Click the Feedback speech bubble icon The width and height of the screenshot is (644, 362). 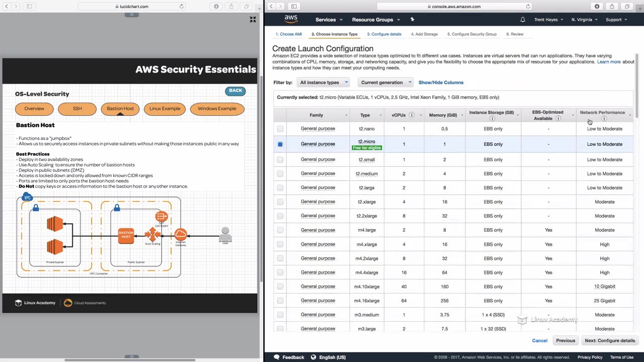click(277, 357)
